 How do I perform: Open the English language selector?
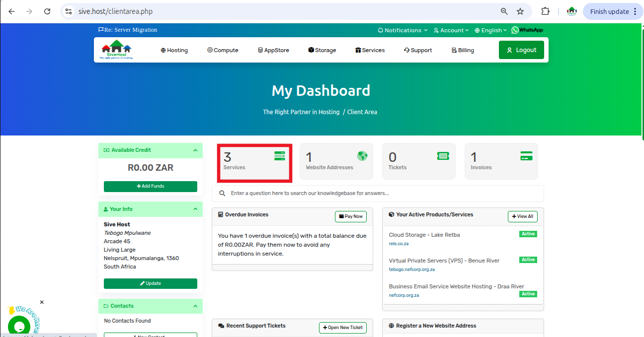(x=490, y=30)
